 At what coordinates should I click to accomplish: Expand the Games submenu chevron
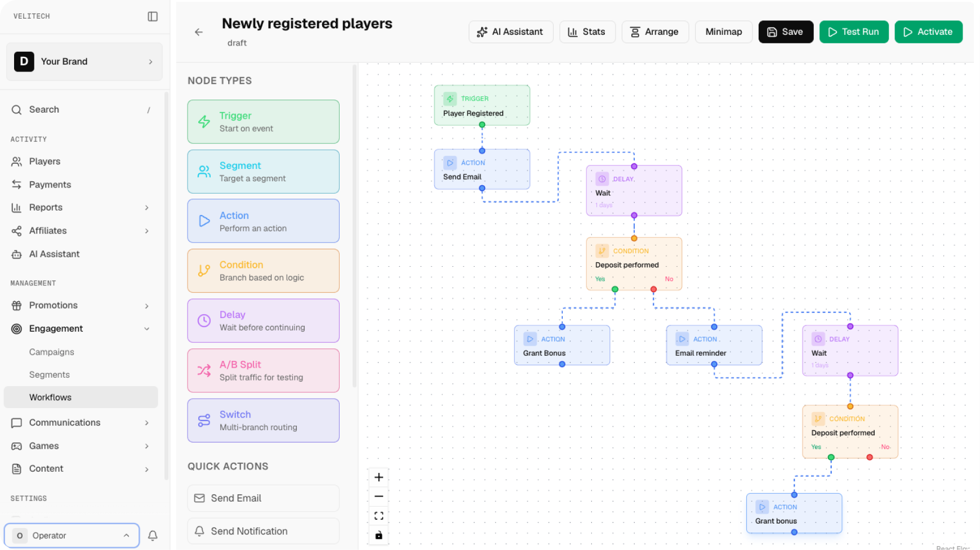tap(147, 446)
